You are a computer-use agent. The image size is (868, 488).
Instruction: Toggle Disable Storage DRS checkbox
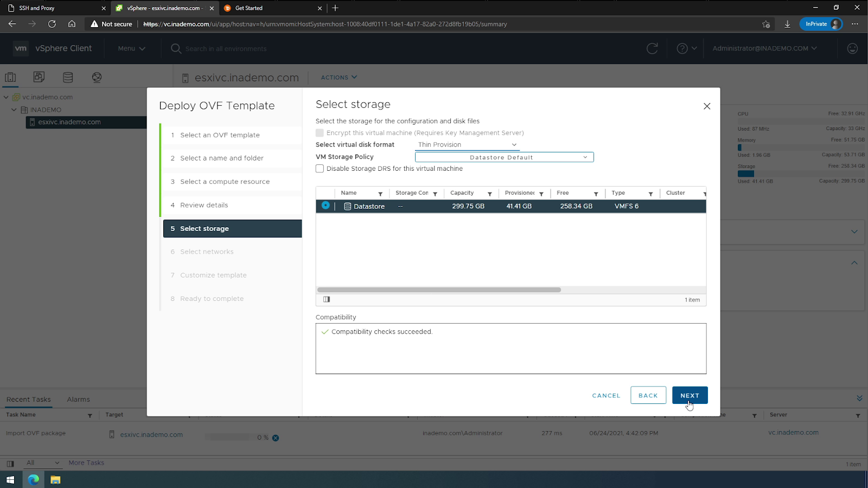click(x=320, y=169)
